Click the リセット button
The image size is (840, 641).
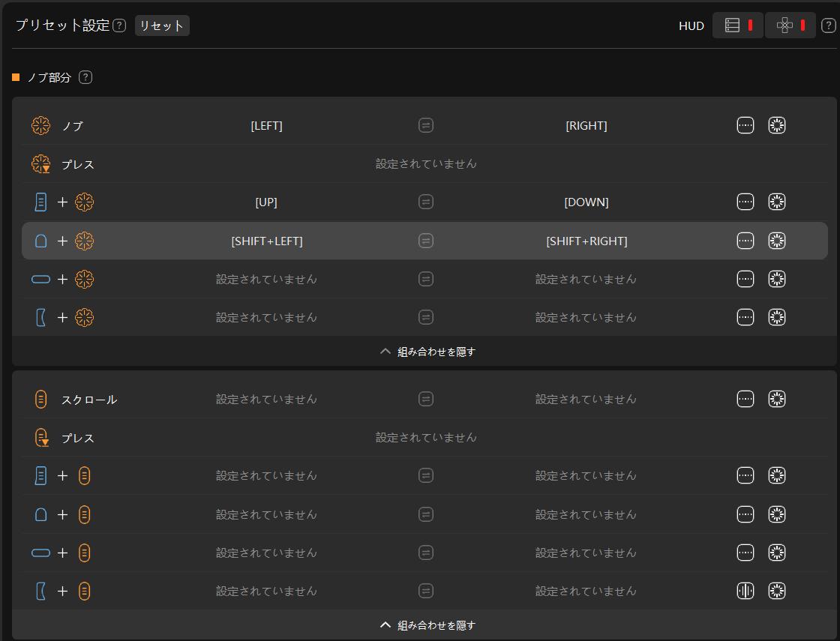[x=162, y=25]
